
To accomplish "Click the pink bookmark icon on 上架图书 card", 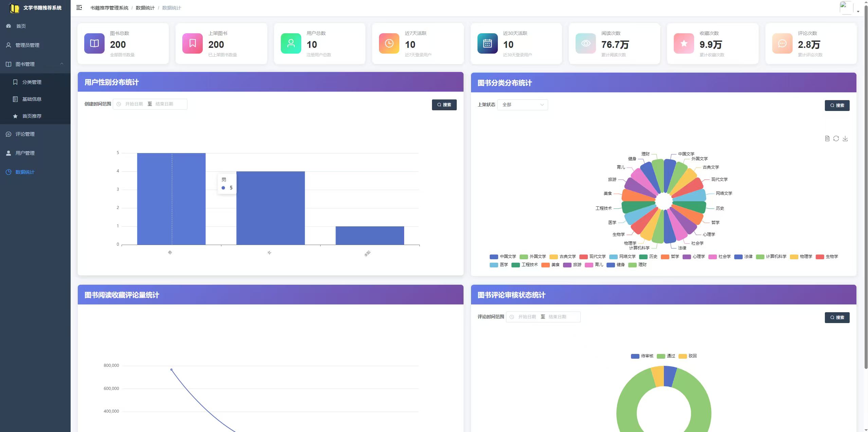I will [x=193, y=43].
